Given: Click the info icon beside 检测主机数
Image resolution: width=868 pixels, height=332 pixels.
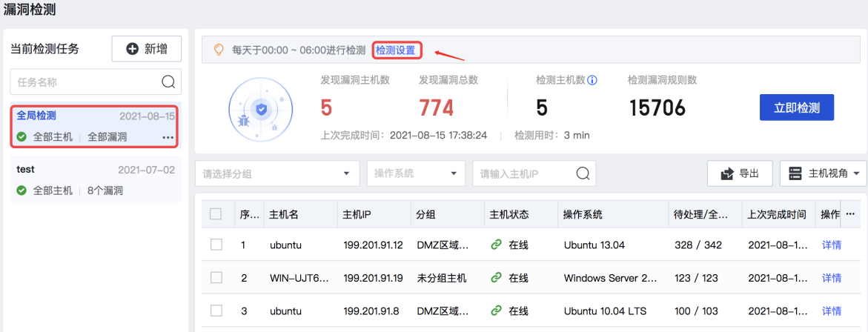Looking at the screenshot, I should (592, 80).
